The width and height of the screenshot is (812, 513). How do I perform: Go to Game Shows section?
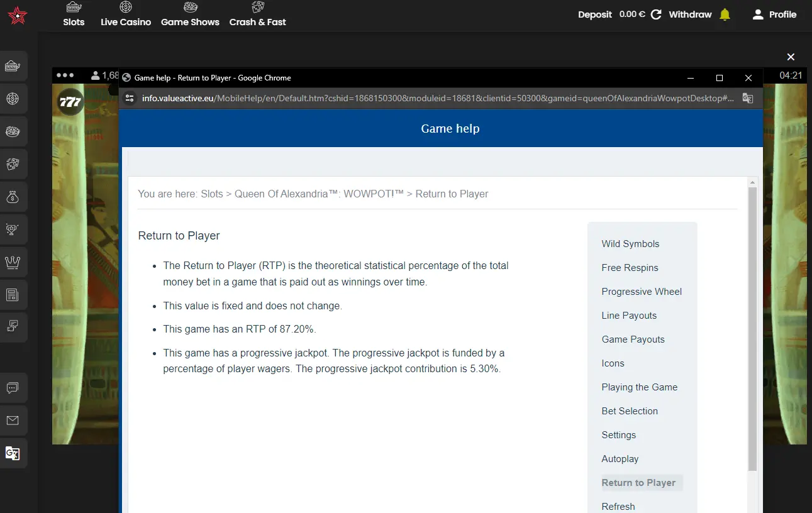[190, 14]
